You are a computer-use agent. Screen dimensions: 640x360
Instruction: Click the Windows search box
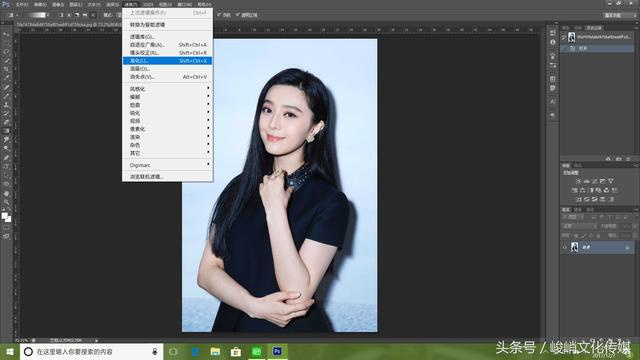(x=91, y=351)
